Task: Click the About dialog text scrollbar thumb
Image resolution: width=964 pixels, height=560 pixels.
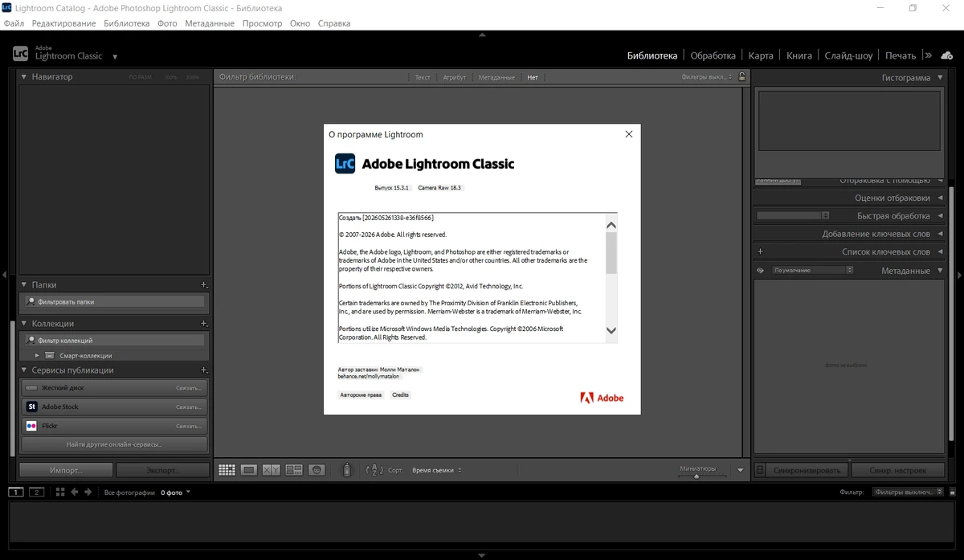Action: click(611, 252)
